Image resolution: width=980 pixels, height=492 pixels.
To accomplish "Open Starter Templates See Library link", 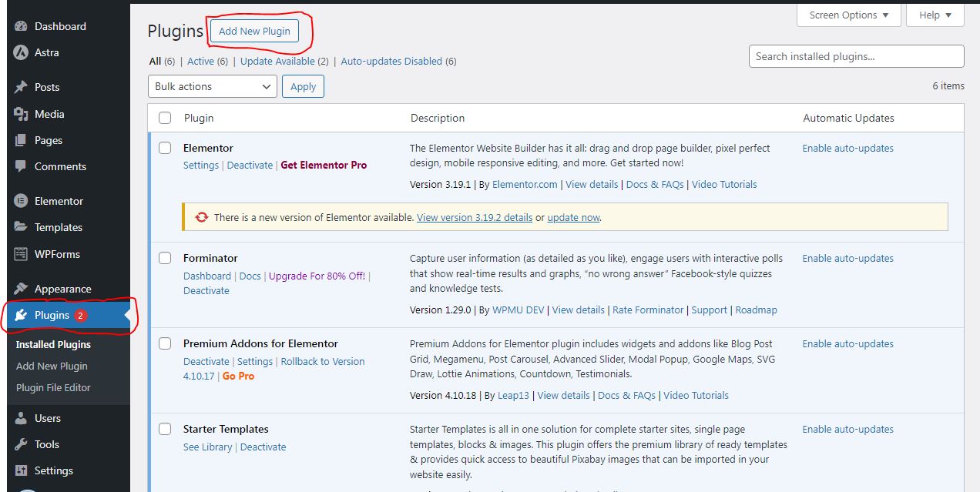I will click(x=207, y=447).
